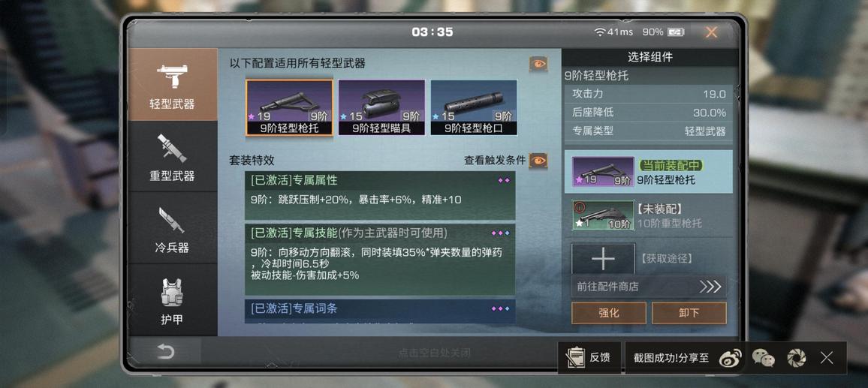Screen dimensions: 868x388
Task: Open the 护甲 armor vest category
Action: point(172,300)
